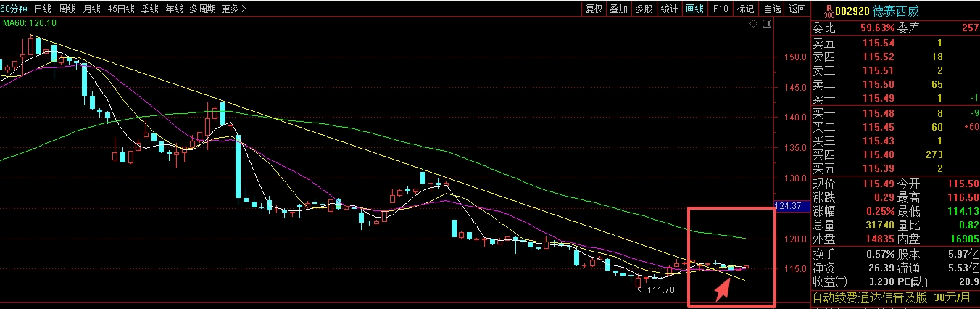980x309 pixels.
Task: Click the 收益 value 3.230
Action: click(x=881, y=282)
